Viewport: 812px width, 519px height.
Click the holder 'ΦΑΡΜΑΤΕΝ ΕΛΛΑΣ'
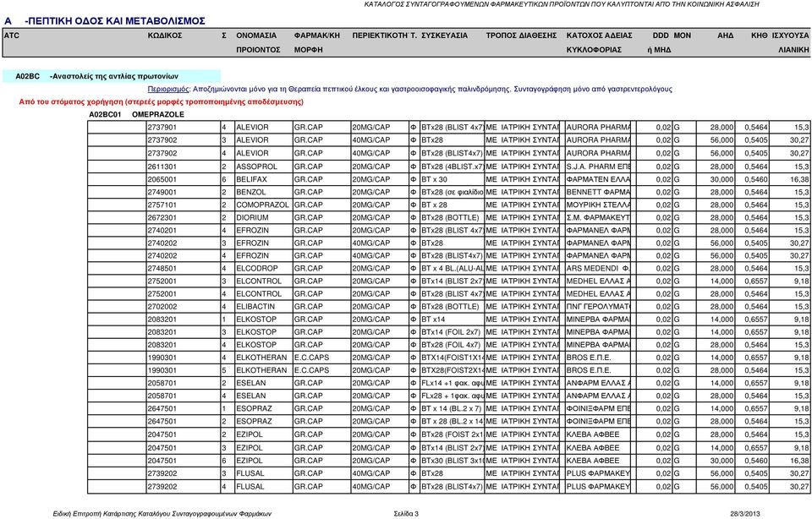(598, 179)
